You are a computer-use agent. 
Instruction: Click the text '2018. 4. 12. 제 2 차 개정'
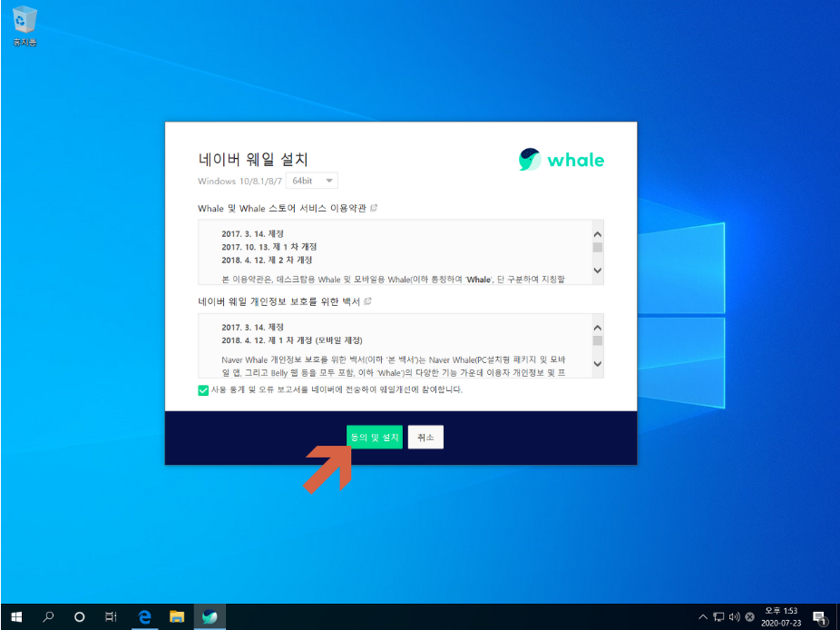[x=267, y=260]
